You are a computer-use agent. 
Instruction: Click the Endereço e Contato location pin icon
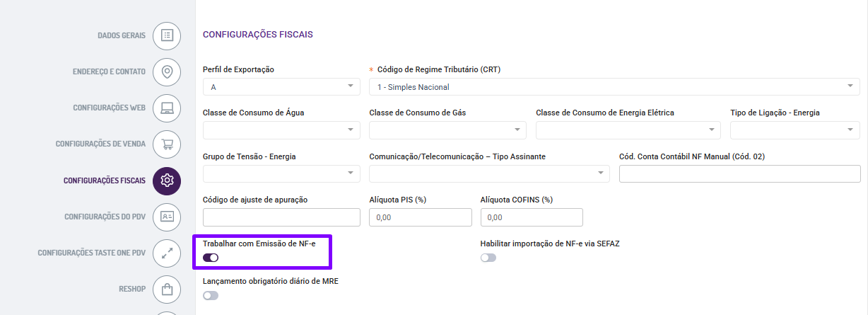click(167, 71)
